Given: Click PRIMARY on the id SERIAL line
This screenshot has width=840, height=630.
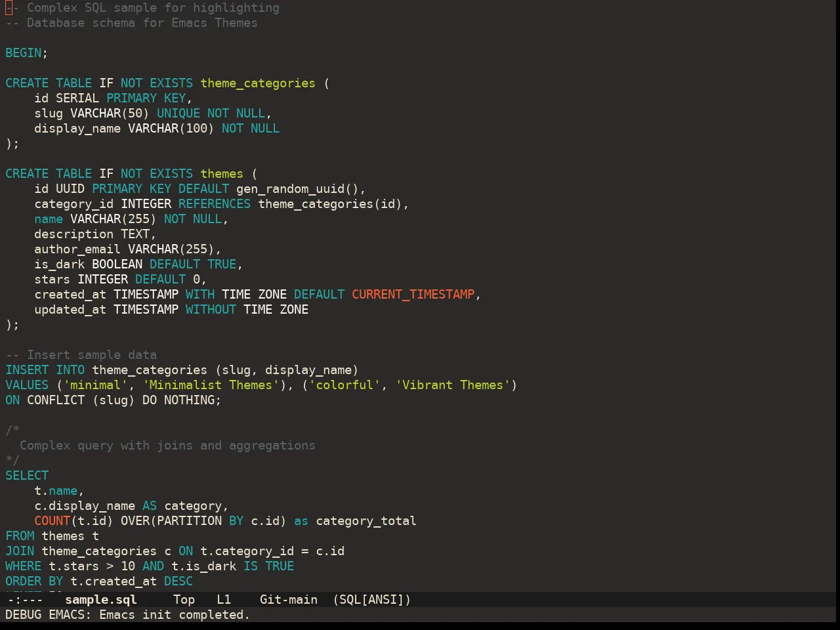Looking at the screenshot, I should tap(131, 98).
